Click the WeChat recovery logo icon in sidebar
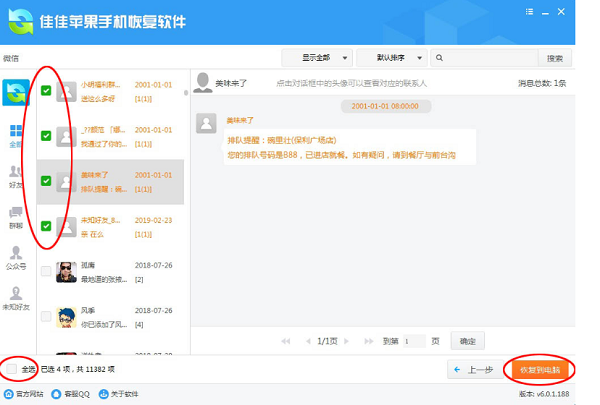This screenshot has height=405, width=600. coord(16,93)
